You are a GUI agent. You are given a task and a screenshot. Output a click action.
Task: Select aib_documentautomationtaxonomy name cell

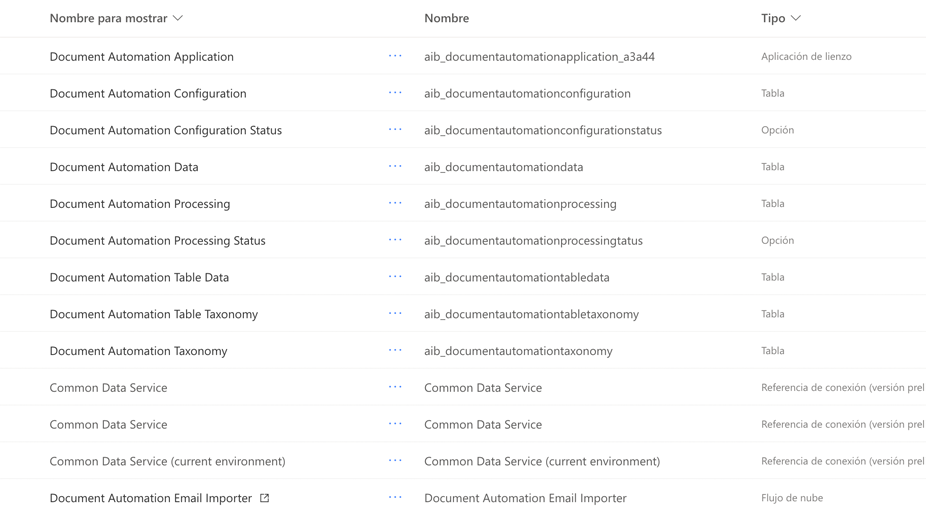pos(519,351)
